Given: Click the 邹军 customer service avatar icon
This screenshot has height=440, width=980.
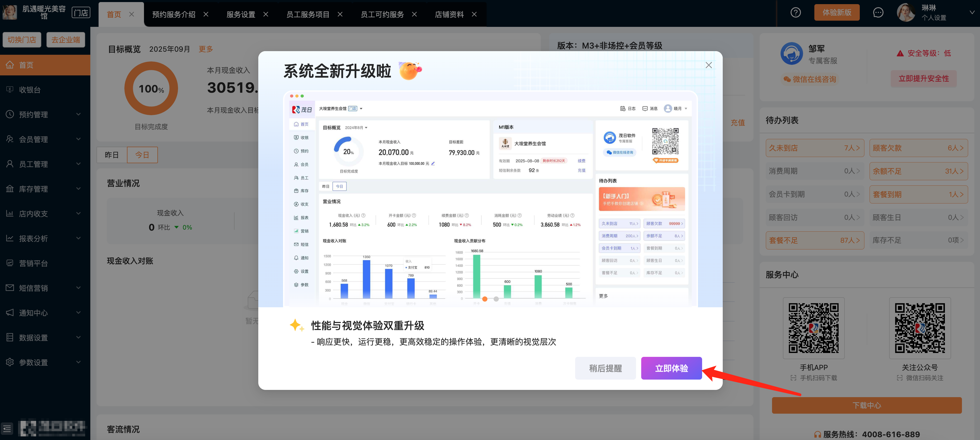Looking at the screenshot, I should tap(792, 54).
